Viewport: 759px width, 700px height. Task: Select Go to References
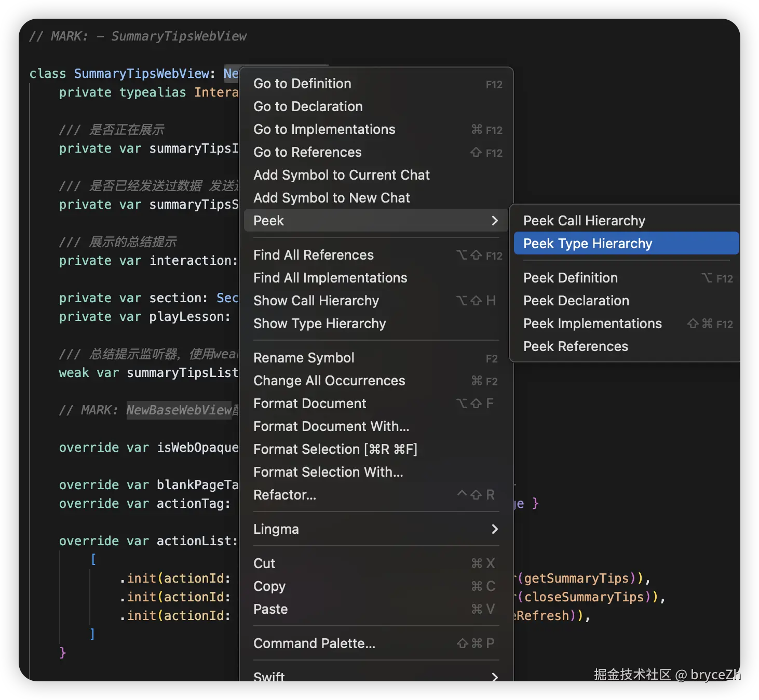(307, 152)
